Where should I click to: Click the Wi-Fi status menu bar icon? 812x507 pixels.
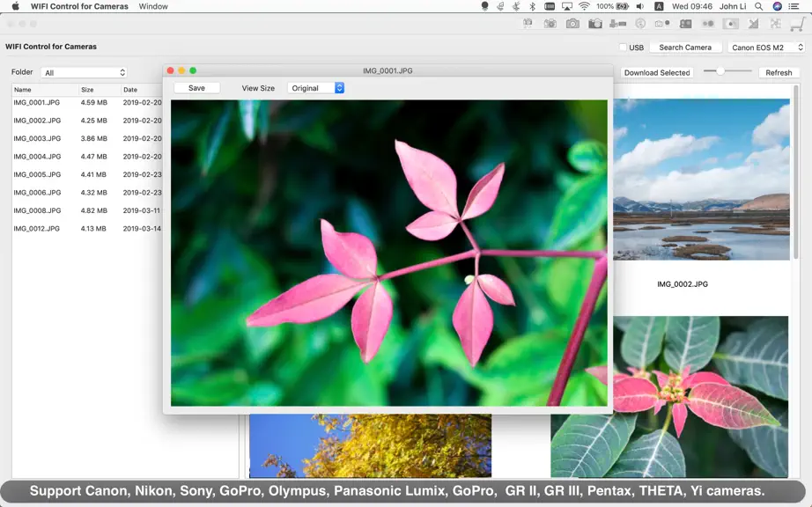(584, 6)
